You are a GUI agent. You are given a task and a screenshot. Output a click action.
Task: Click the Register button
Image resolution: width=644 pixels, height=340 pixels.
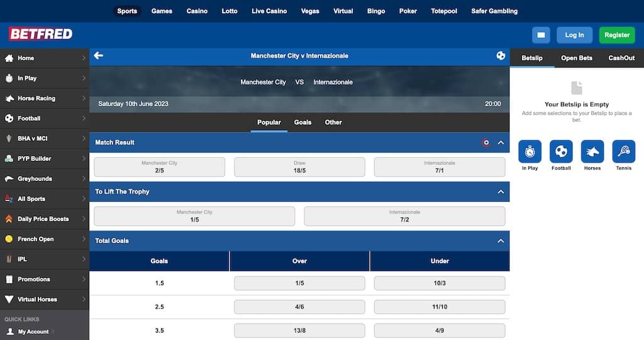[617, 35]
